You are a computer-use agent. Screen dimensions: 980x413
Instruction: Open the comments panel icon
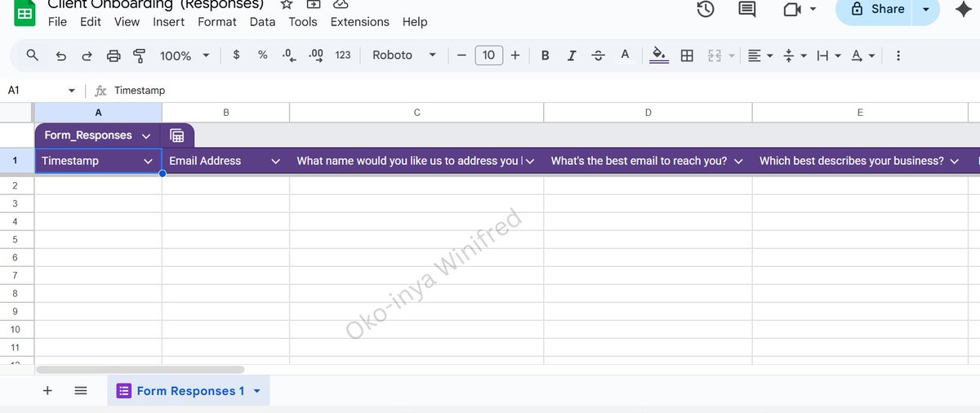pyautogui.click(x=746, y=9)
